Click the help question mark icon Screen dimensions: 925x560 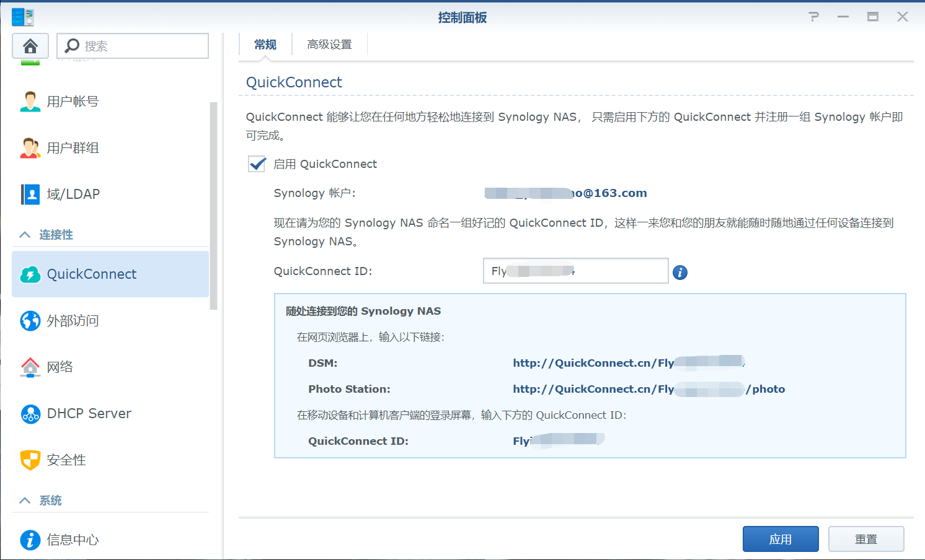coord(814,17)
